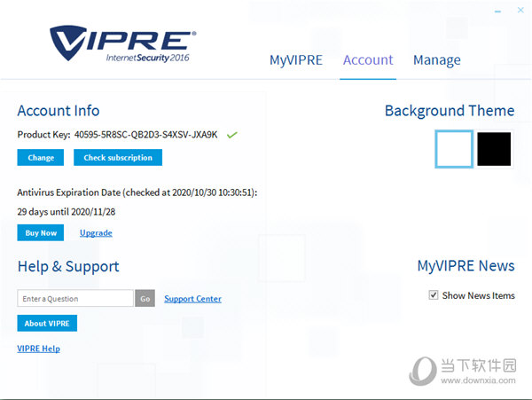Viewport: 532px width, 400px height.
Task: Click the Go search button
Action: coord(145,298)
